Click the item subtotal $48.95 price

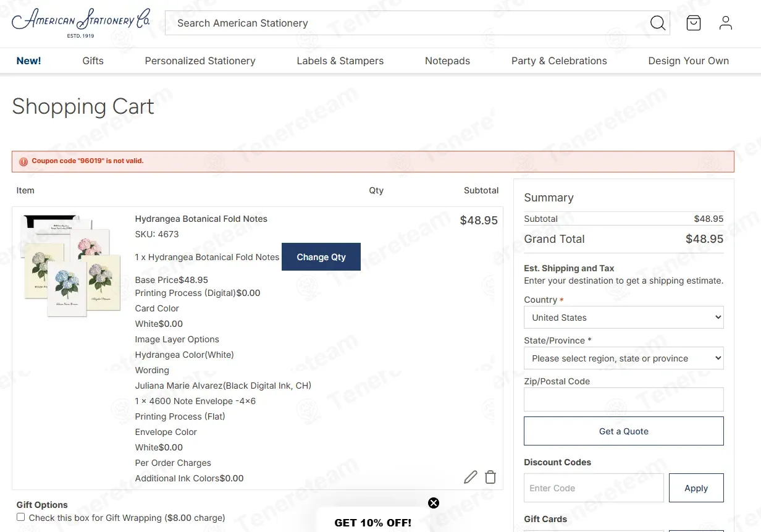[x=479, y=221]
